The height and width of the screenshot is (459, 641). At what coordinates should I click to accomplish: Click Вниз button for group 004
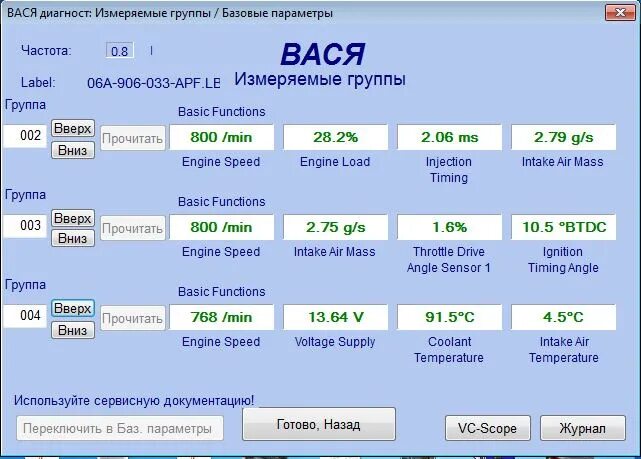point(73,330)
